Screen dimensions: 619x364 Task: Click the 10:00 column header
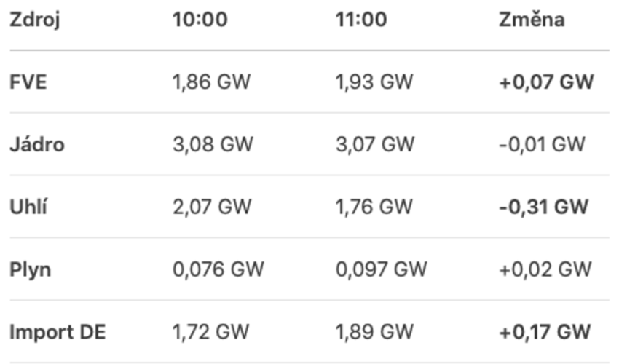[x=200, y=20]
